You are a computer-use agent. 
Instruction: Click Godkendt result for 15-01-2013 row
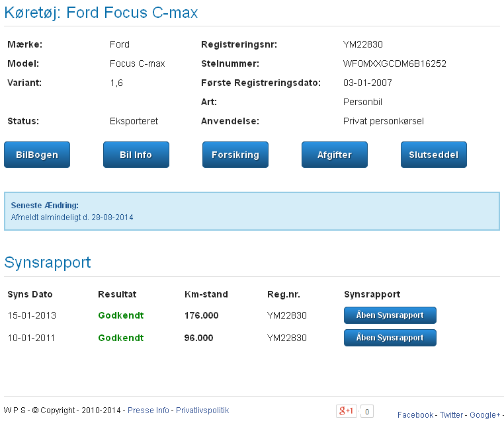pyautogui.click(x=121, y=315)
